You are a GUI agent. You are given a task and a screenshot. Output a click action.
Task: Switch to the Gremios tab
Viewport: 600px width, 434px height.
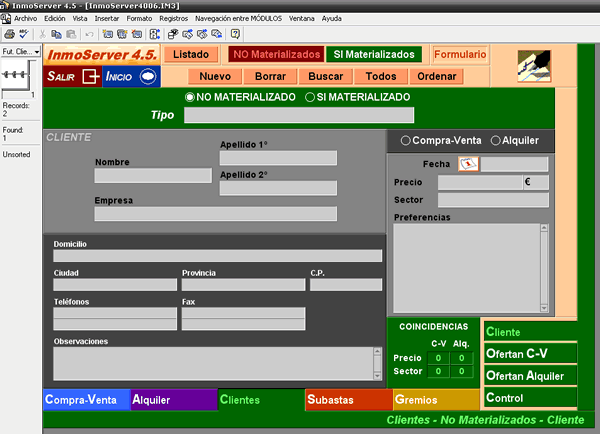(x=436, y=400)
